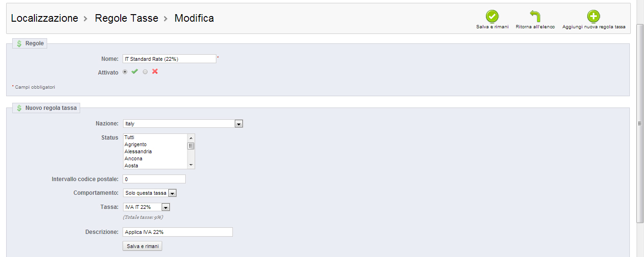Click the dollar icon beside Nuovo regola tassa
The image size is (644, 257).
(x=19, y=108)
